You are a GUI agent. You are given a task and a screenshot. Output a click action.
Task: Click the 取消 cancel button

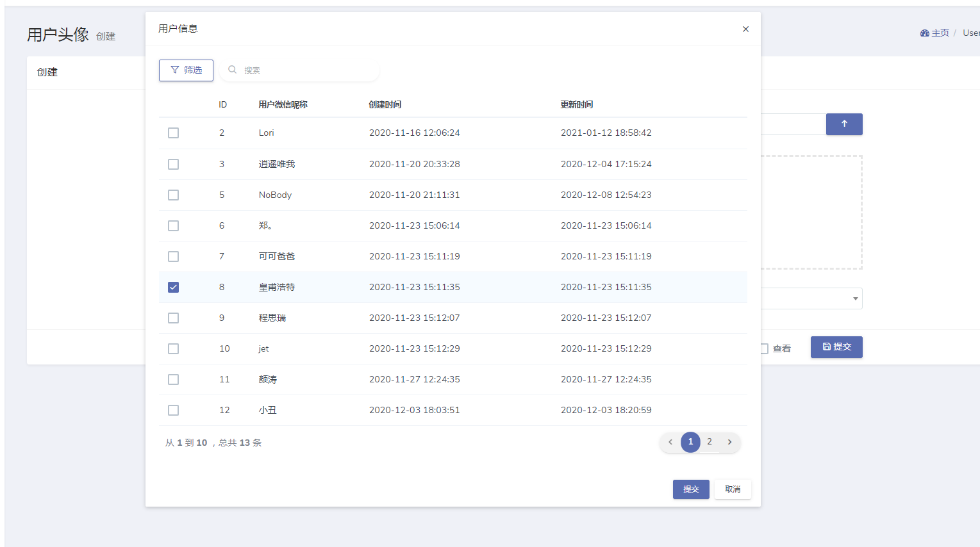[733, 489]
